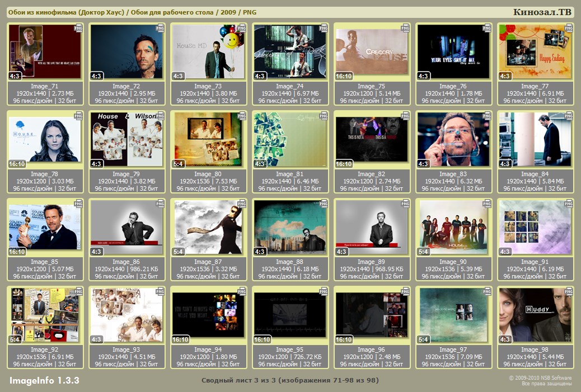
Task: Click the 5:4 ratio badge on Image_92
Action: [15, 339]
